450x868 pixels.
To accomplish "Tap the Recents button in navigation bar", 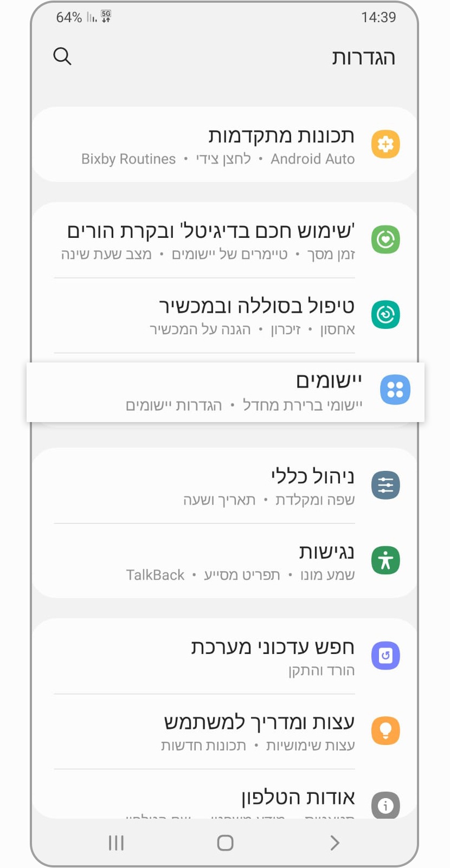I will (116, 843).
